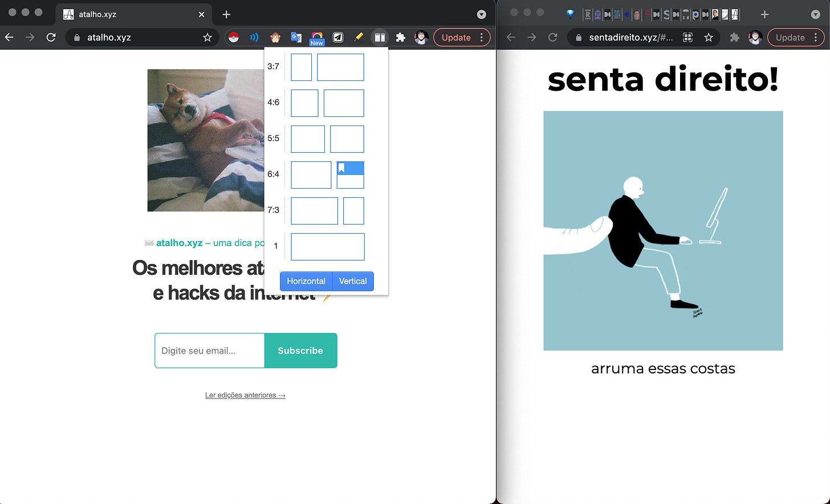
Task: Go back in the atalho.xyz window
Action: [9, 38]
